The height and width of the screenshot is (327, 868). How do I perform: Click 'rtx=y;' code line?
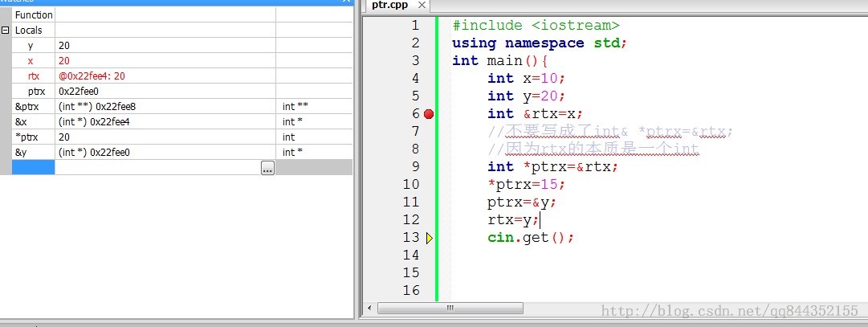coord(513,220)
